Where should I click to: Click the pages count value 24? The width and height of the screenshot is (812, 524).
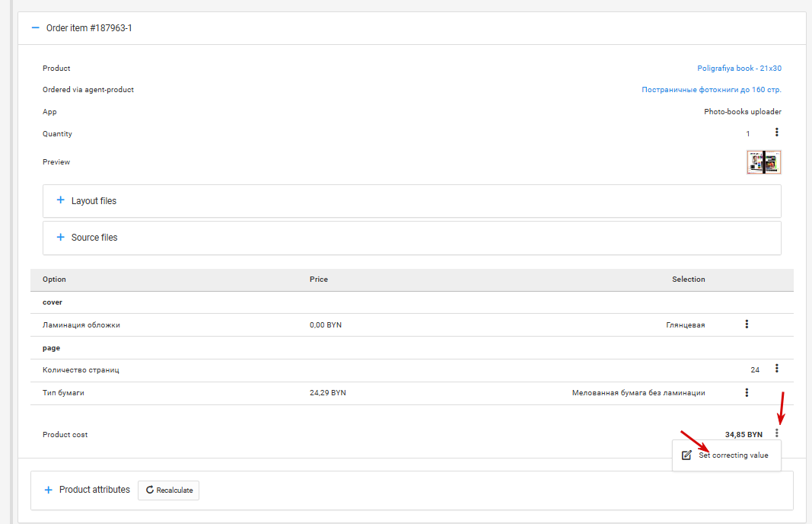click(x=755, y=370)
